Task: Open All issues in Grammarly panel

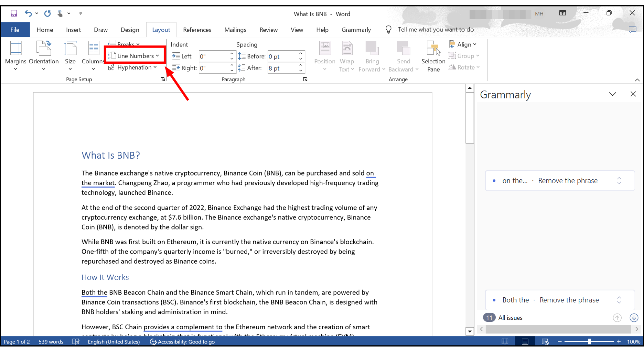Action: tap(510, 318)
